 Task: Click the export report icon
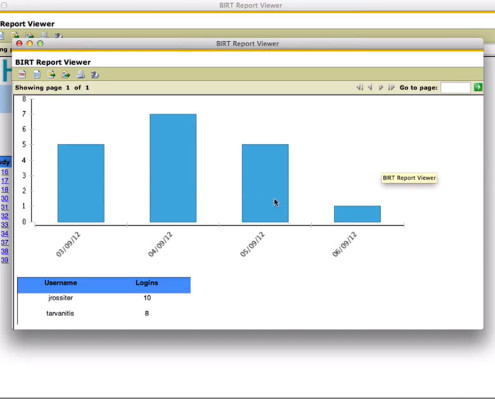click(x=66, y=74)
